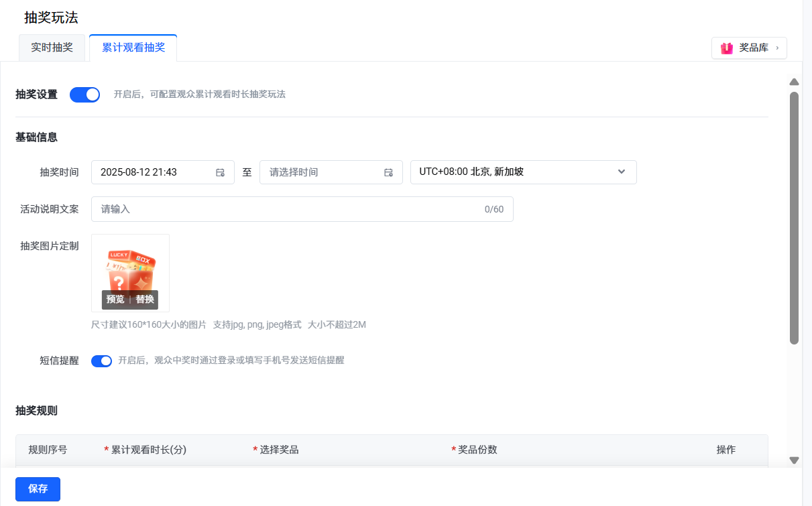Image resolution: width=812 pixels, height=506 pixels.
Task: Click the vertical scrollbar thumb
Action: [794, 218]
